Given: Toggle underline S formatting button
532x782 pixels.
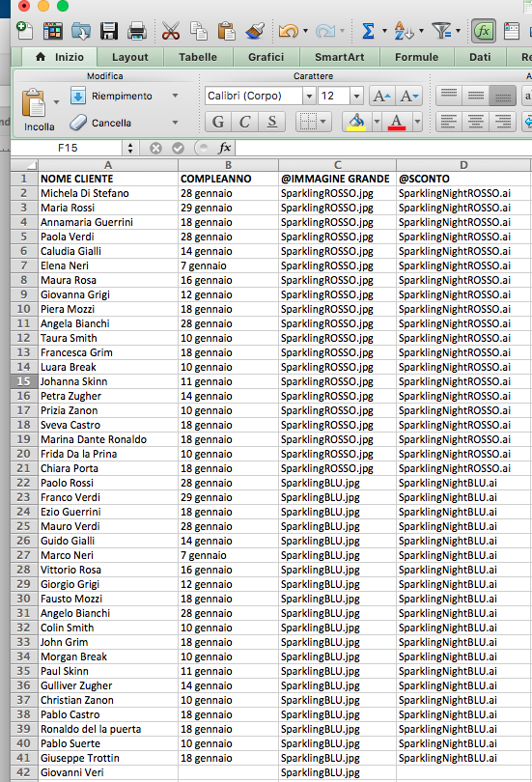Looking at the screenshot, I should [x=271, y=122].
